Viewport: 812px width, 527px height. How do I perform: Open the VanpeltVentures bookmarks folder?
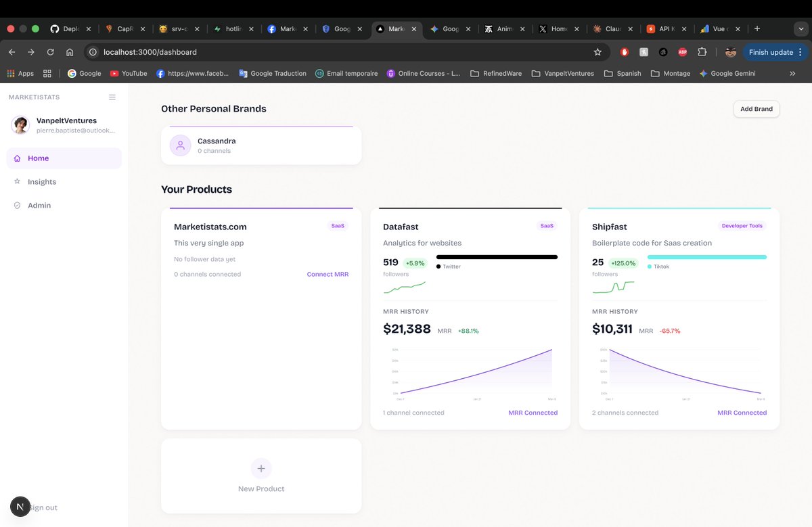point(563,73)
